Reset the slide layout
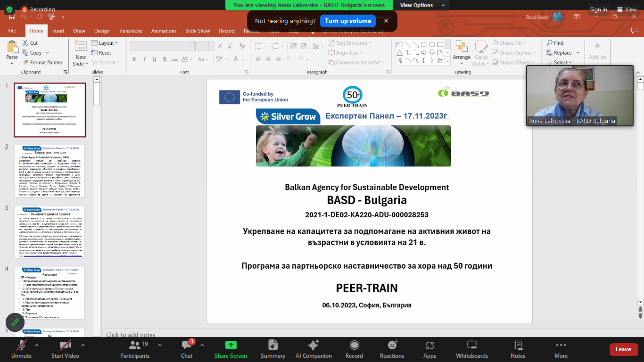The height and width of the screenshot is (362, 644). pos(101,53)
